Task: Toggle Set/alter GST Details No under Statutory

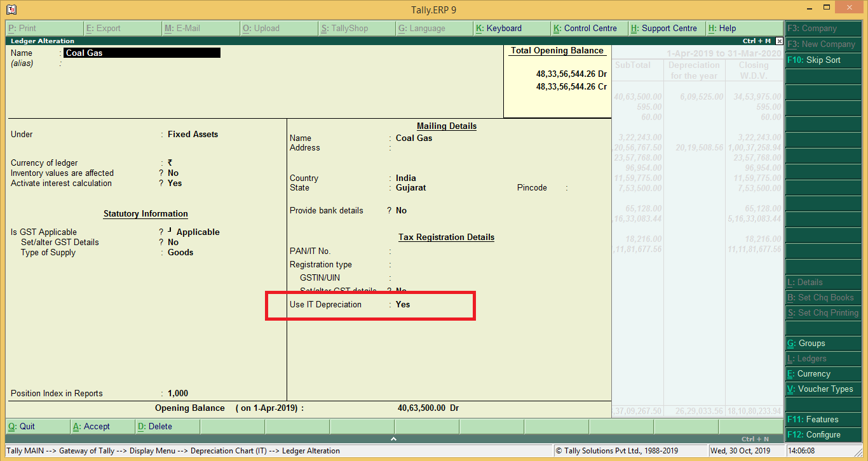Action: [x=173, y=242]
